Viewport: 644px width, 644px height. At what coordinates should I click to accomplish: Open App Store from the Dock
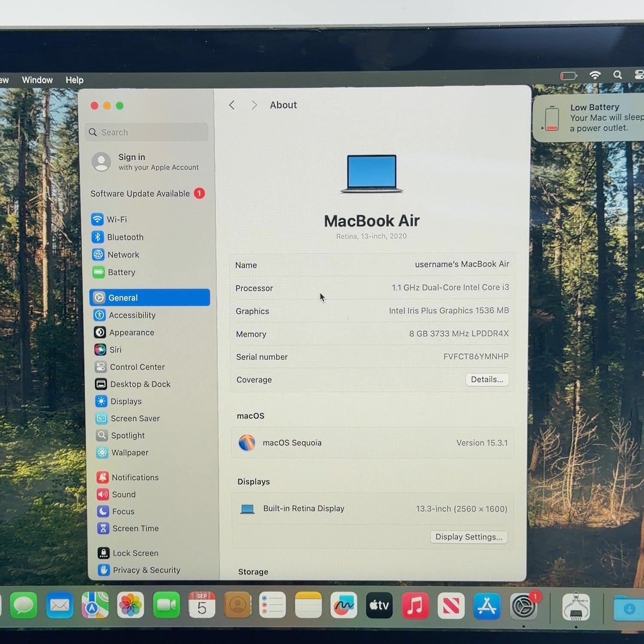click(487, 606)
